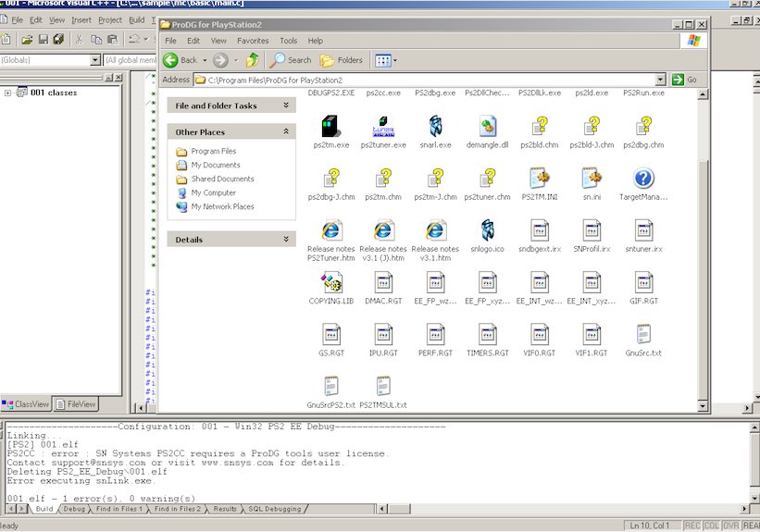Image resolution: width=760 pixels, height=532 pixels.
Task: Switch to FileView tab
Action: coord(75,404)
